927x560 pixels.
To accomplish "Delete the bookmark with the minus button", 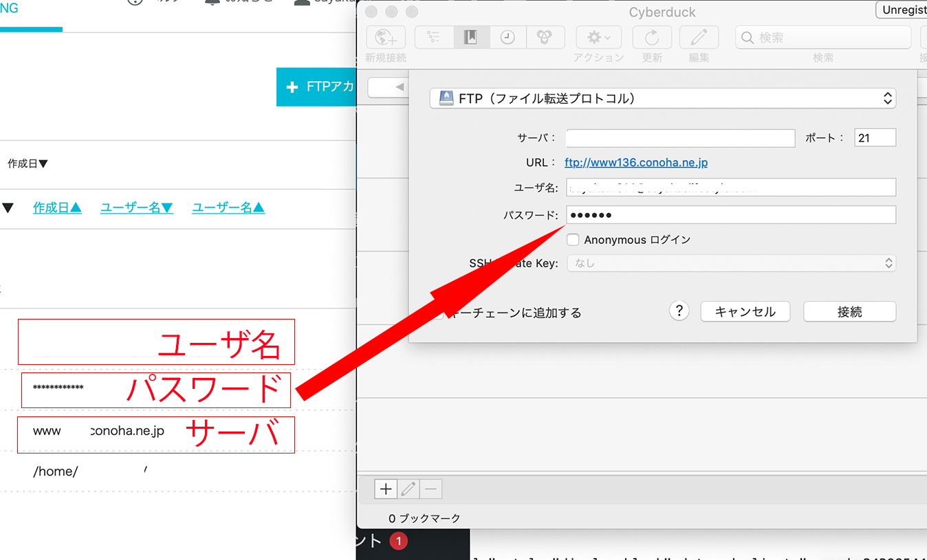I will tap(430, 489).
